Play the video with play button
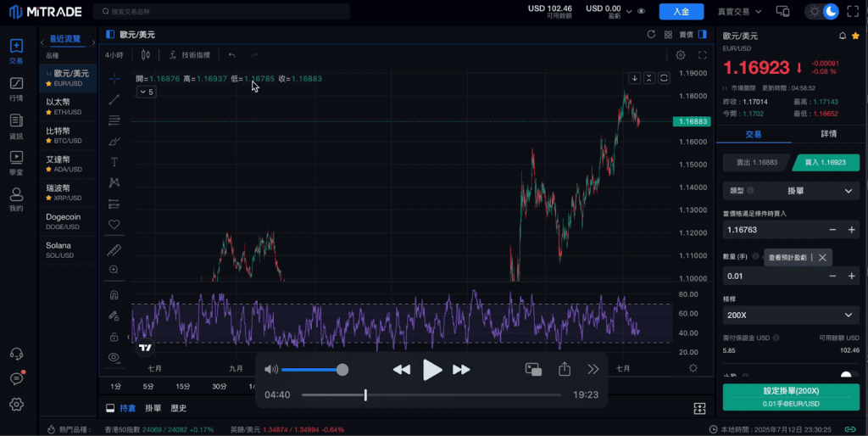Screen dimensions: 868x436 (431, 370)
